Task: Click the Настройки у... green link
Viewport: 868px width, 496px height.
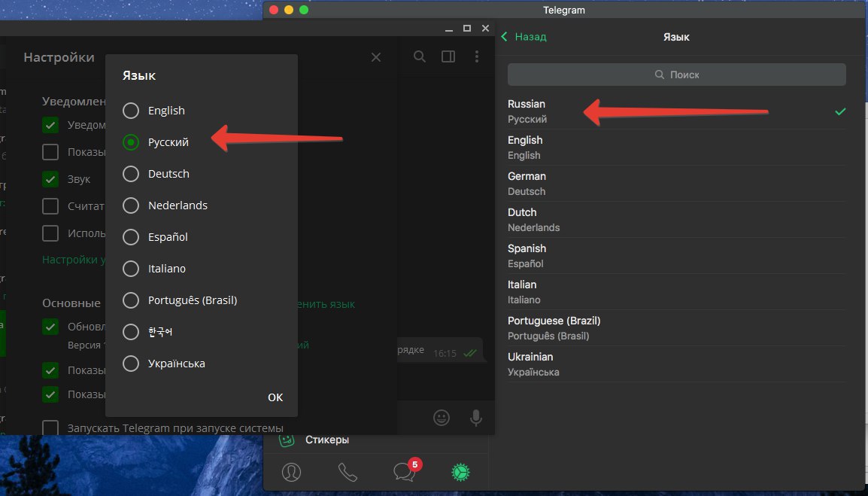Action: (74, 260)
